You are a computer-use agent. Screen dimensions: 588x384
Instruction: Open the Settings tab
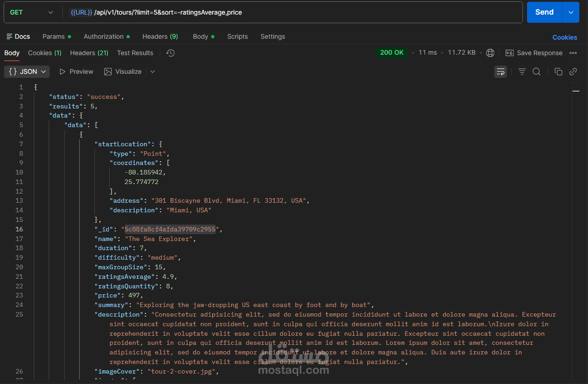point(273,36)
